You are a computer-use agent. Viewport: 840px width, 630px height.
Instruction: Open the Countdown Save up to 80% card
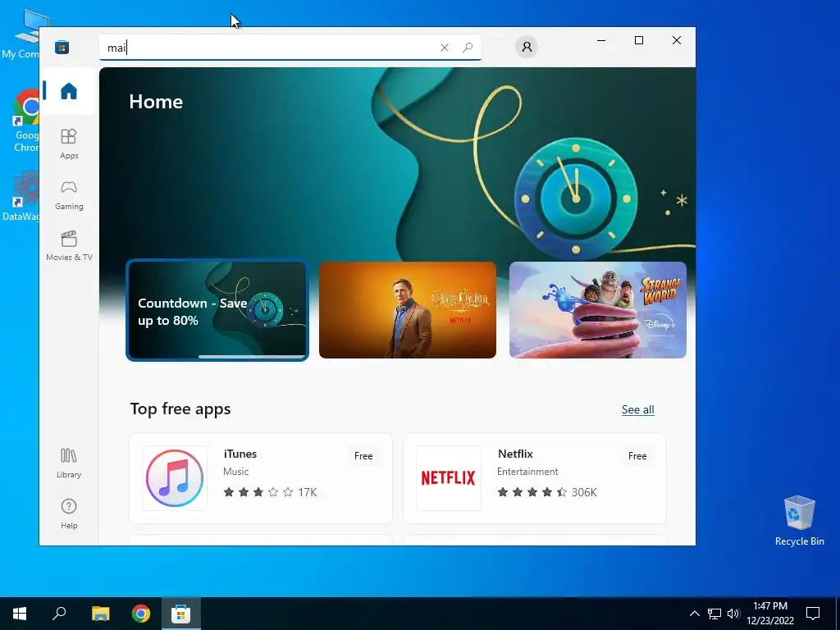coord(217,310)
